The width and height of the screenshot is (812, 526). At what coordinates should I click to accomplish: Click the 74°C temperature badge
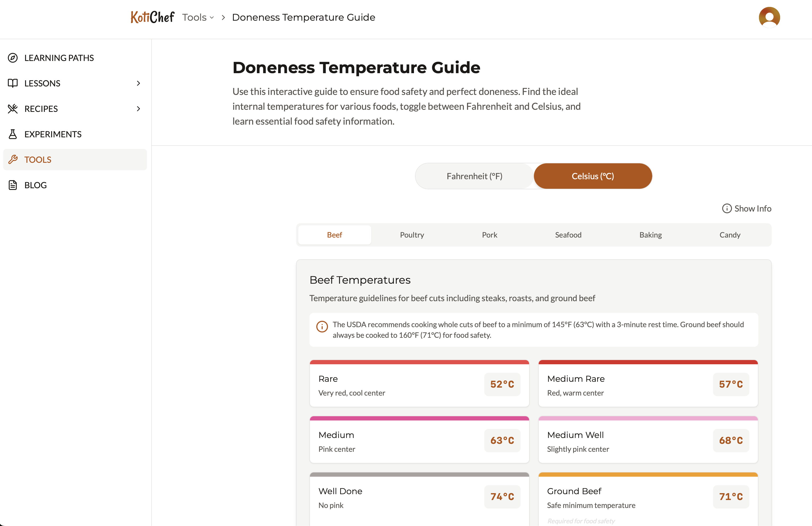(x=502, y=497)
